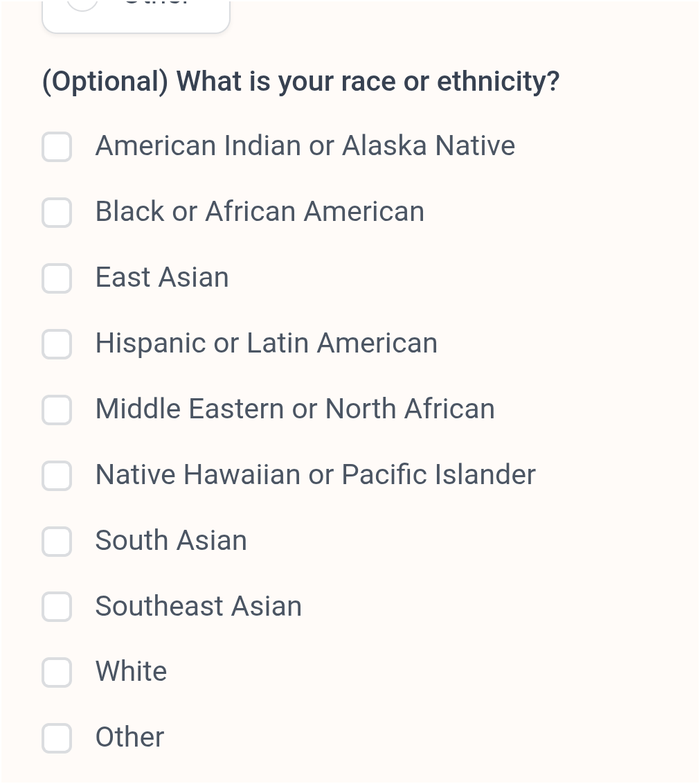This screenshot has height=784, width=700.
Task: Tick the South Asian checkbox
Action: [57, 542]
